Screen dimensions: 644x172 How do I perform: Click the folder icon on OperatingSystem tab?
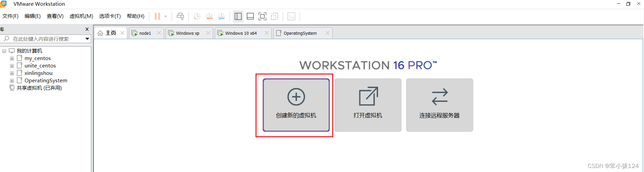[x=279, y=33]
